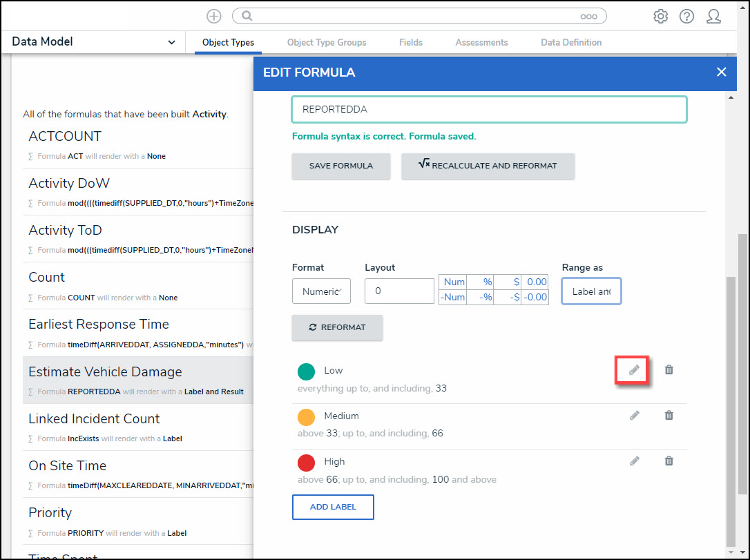
Task: Go to the Fields tab
Action: [411, 43]
